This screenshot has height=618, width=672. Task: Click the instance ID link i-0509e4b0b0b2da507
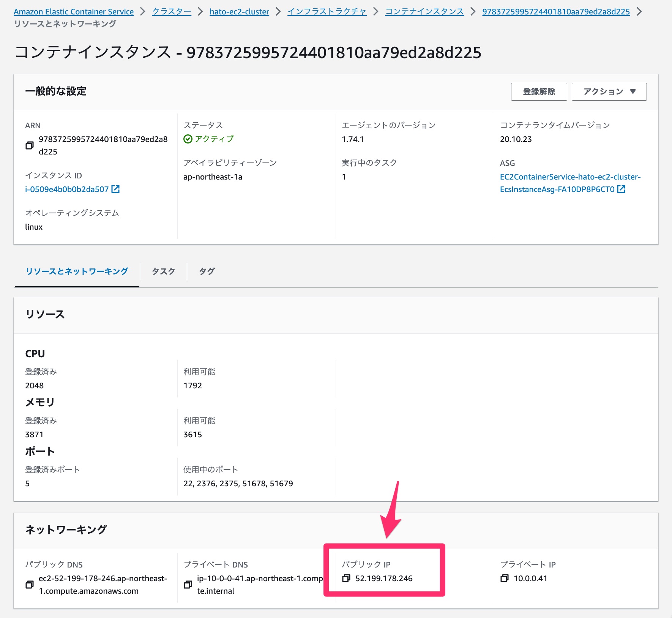coord(66,189)
